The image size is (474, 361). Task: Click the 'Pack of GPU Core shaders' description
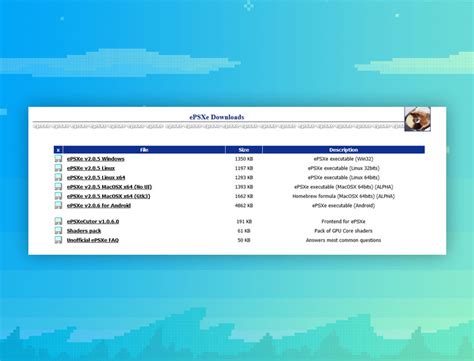[x=343, y=231]
